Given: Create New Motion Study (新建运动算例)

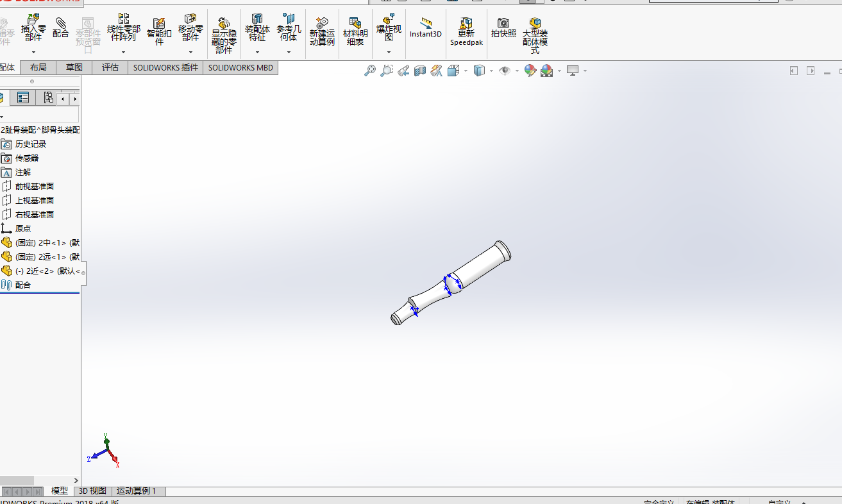Looking at the screenshot, I should click(x=322, y=31).
